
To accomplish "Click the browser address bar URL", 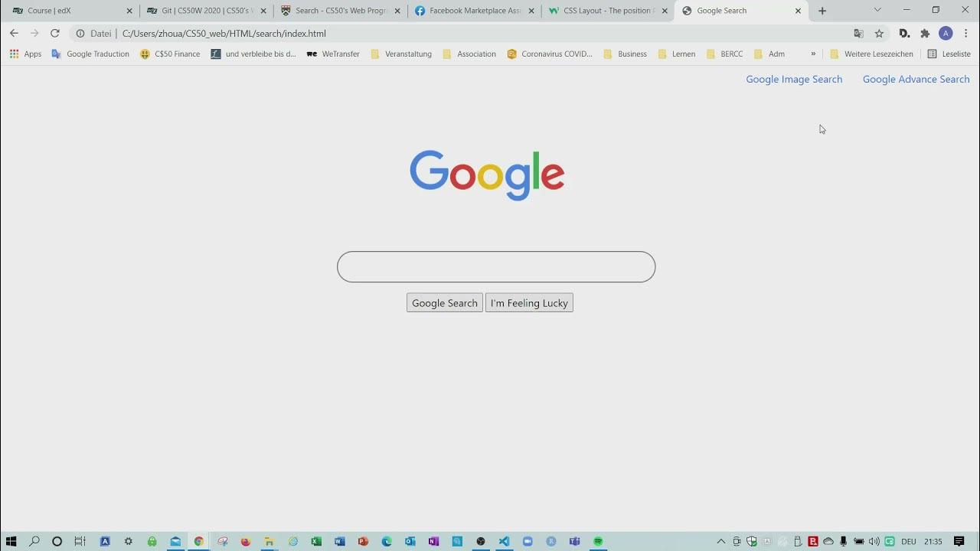I will (224, 34).
